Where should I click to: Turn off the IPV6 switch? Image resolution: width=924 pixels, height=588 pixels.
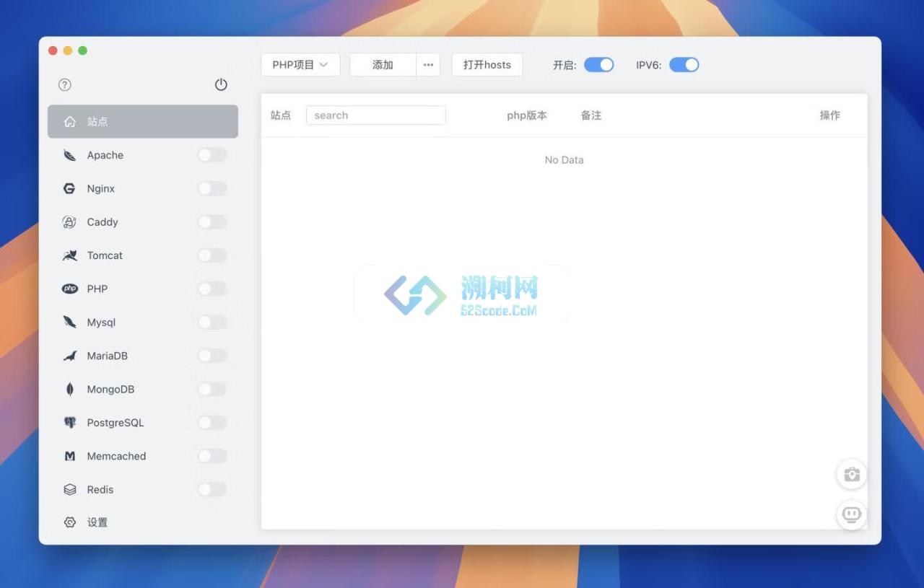(x=684, y=65)
